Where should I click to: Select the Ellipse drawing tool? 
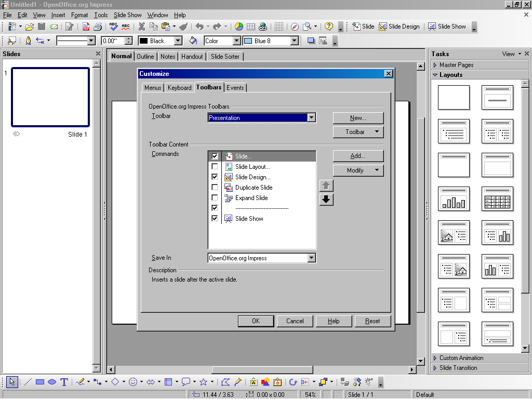pyautogui.click(x=52, y=382)
